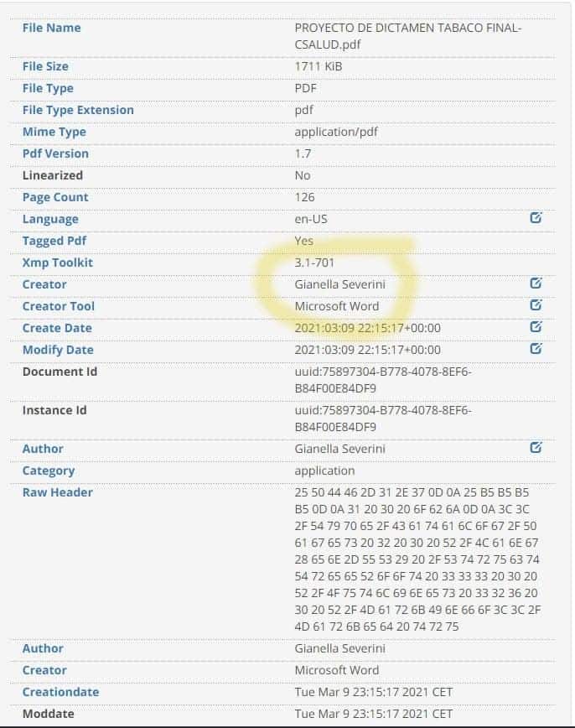Edit the Modify Date value

536,348
